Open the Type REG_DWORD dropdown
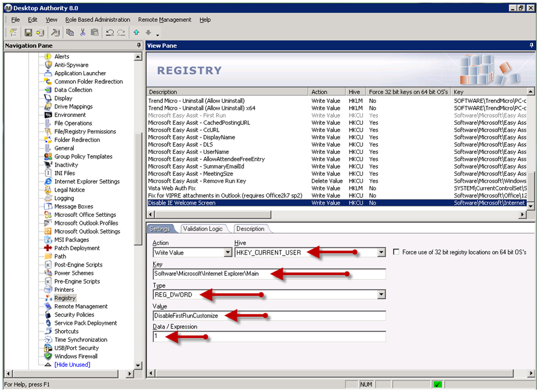 381,294
